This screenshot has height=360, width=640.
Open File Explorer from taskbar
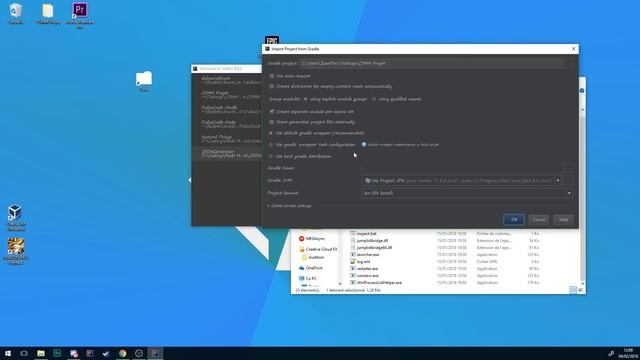pos(41,353)
